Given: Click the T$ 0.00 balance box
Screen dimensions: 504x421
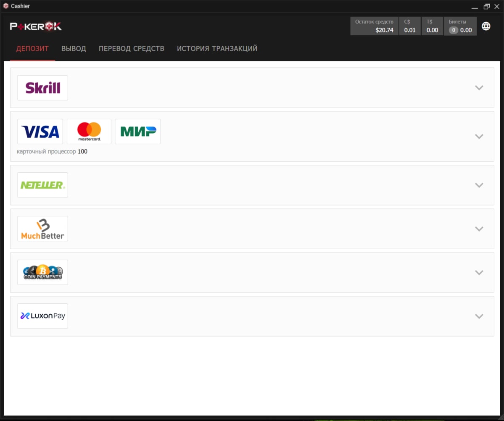Looking at the screenshot, I should [x=432, y=26].
